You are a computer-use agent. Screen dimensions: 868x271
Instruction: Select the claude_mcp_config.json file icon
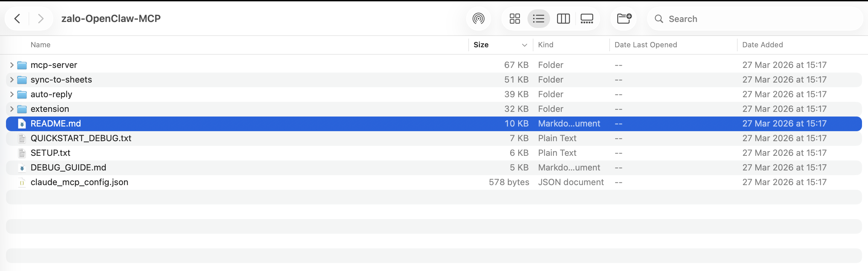click(22, 182)
